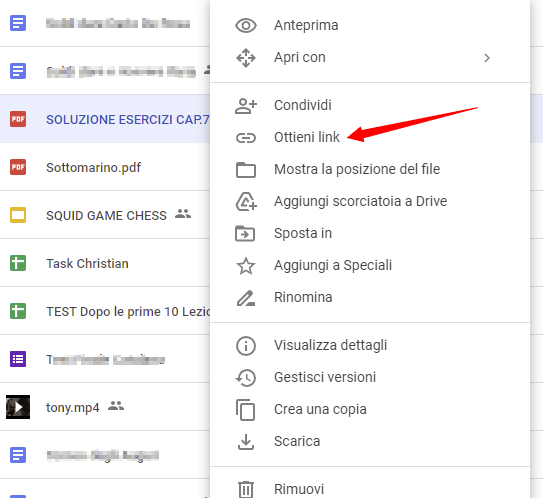Click the link chain icon beside Ottieni link

246,138
